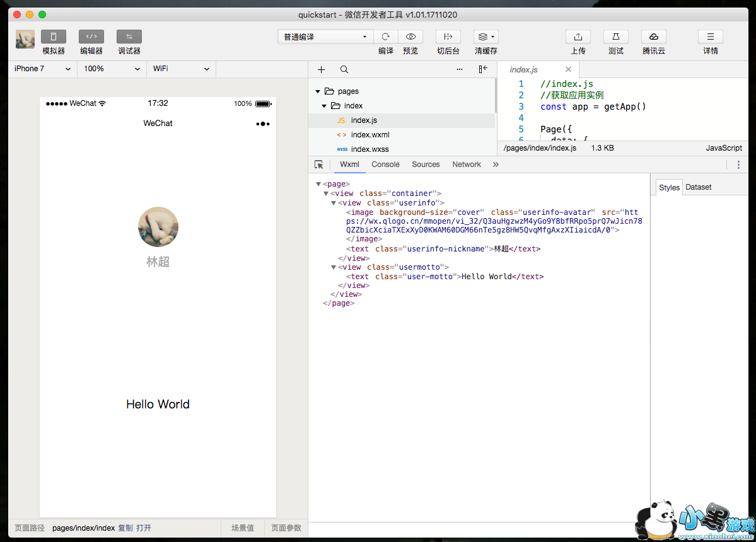Open the WiFi network dropdown
The height and width of the screenshot is (542, 756).
180,69
